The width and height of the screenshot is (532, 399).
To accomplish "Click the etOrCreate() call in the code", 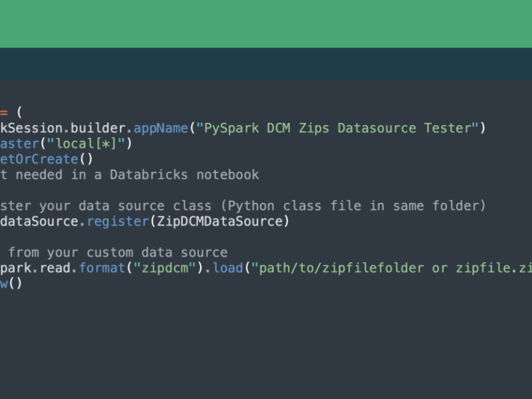I will click(x=46, y=159).
